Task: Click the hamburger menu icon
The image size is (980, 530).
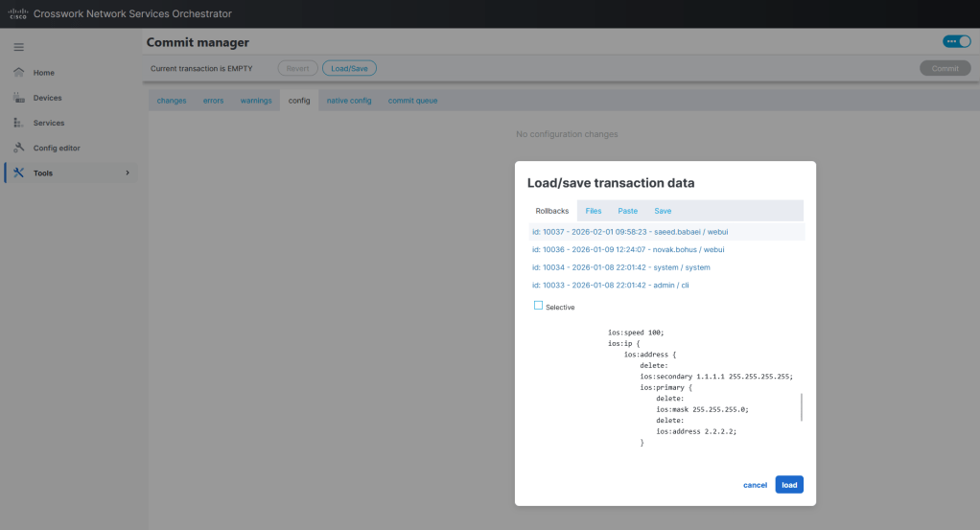Action: [x=18, y=47]
